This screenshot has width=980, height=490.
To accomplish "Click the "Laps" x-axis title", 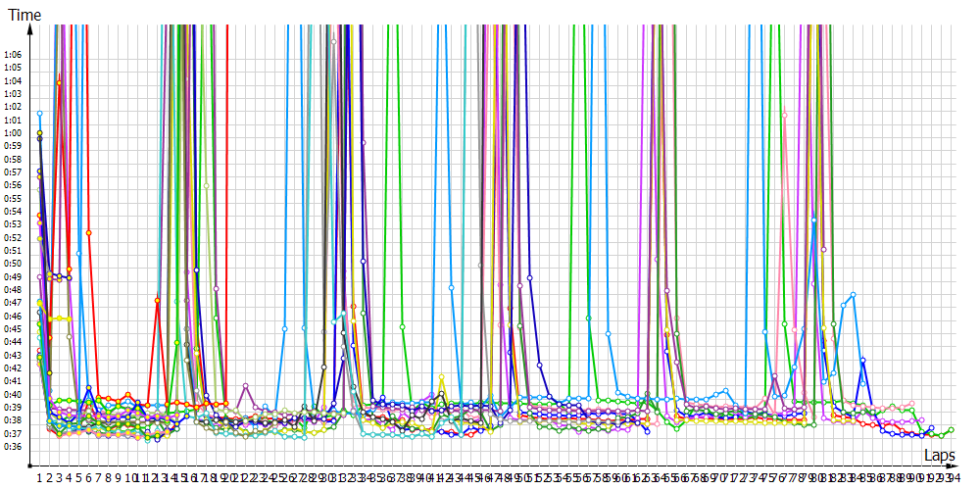I will pyautogui.click(x=939, y=456).
